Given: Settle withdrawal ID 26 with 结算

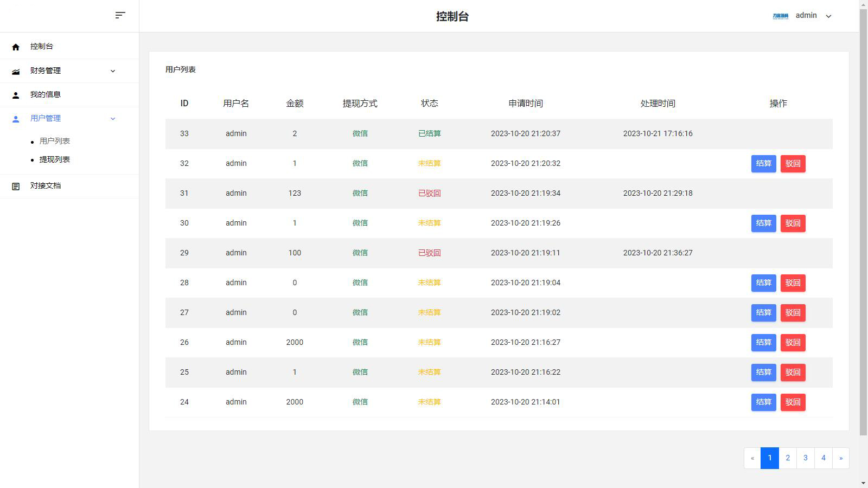Looking at the screenshot, I should [763, 342].
